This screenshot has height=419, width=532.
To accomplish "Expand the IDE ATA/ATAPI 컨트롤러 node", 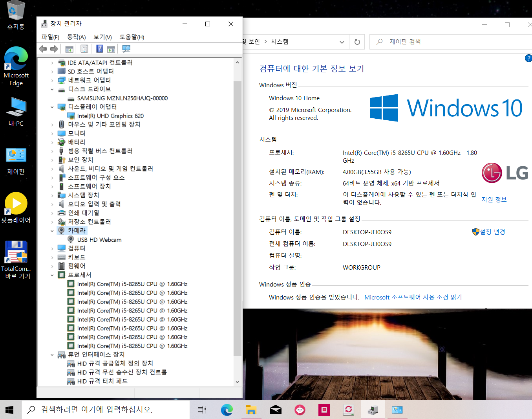I will [52, 63].
